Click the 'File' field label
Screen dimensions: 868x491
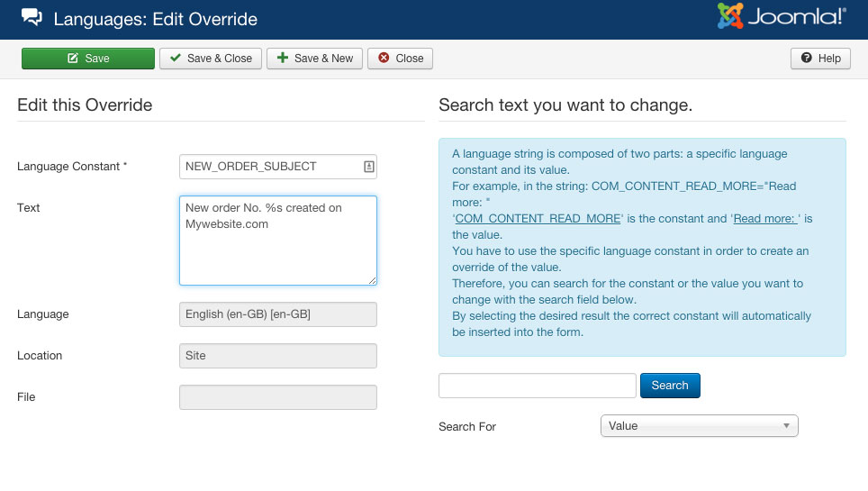point(26,396)
